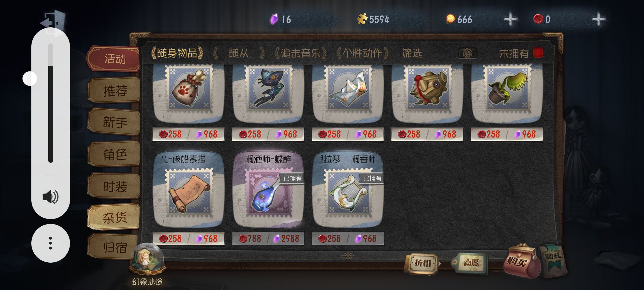Viewport: 644px width, 290px height.
Task: Expand the 折扣 discount tag
Action: coord(422,264)
